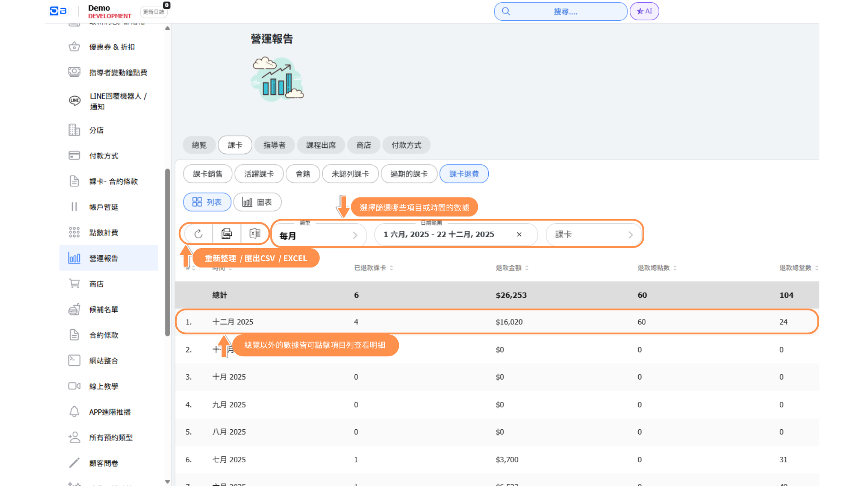Switch to 列表 list view
The image size is (868, 488).
click(207, 202)
